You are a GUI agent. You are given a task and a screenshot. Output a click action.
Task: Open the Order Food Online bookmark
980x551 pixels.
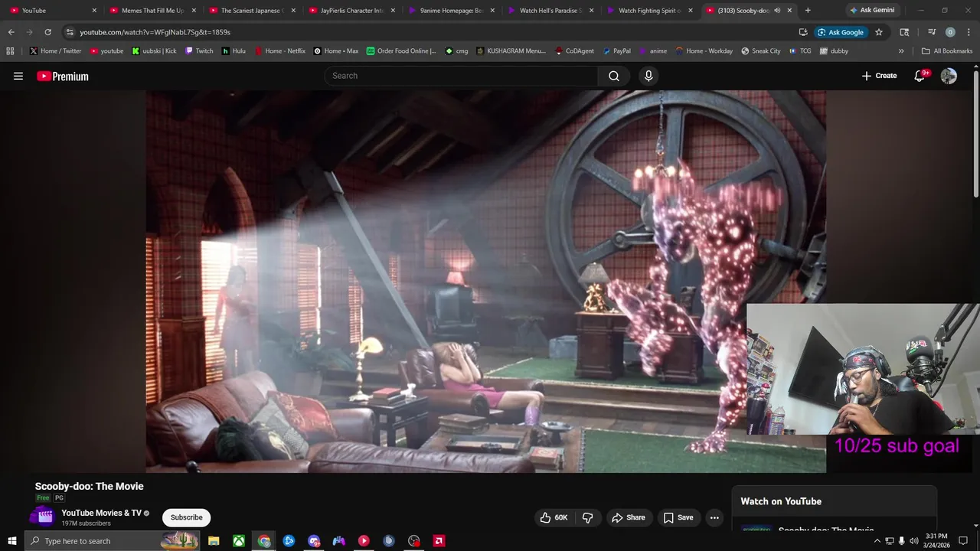[401, 51]
